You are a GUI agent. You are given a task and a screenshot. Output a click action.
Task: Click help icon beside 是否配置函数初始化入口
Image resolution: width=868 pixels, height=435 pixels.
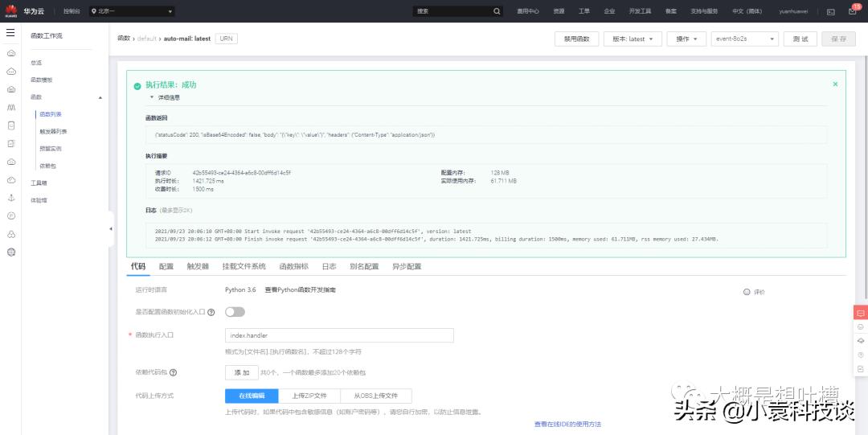click(x=211, y=313)
